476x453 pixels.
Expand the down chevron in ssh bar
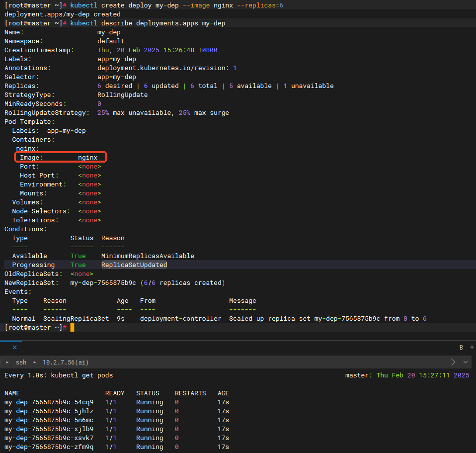click(x=466, y=362)
